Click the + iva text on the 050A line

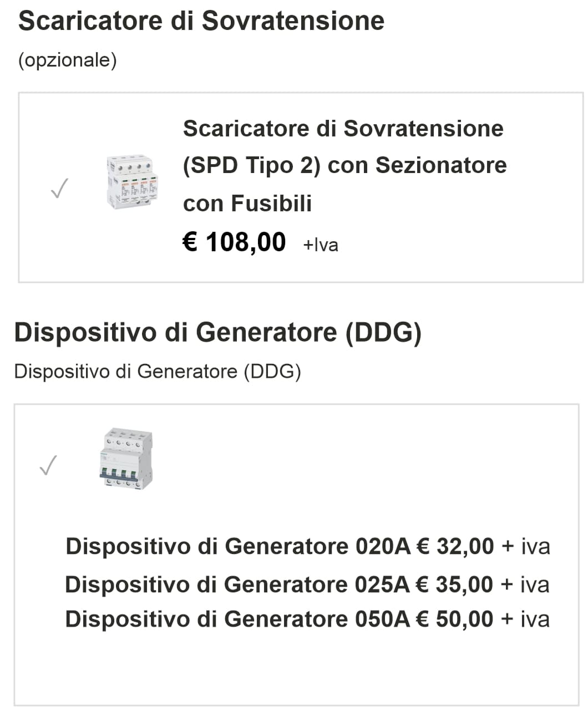pos(525,619)
